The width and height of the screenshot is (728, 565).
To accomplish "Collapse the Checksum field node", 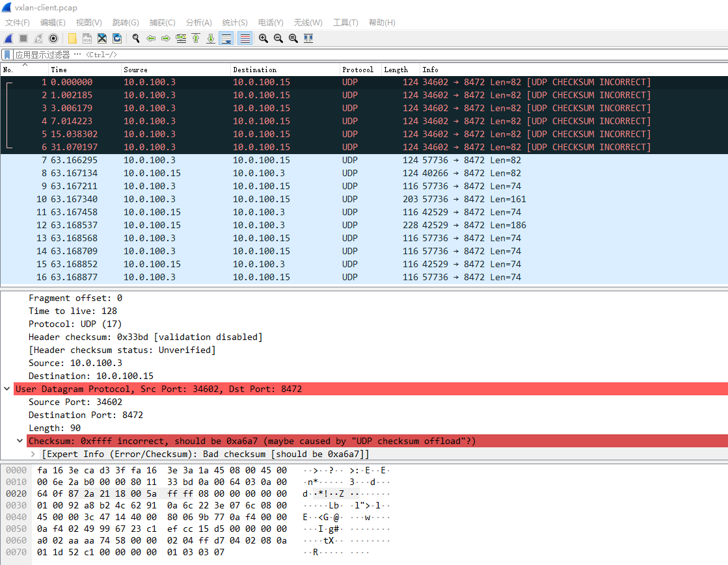I will (x=20, y=441).
